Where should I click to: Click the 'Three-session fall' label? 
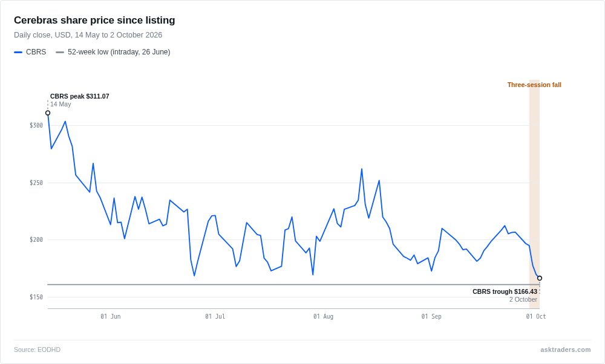point(534,85)
